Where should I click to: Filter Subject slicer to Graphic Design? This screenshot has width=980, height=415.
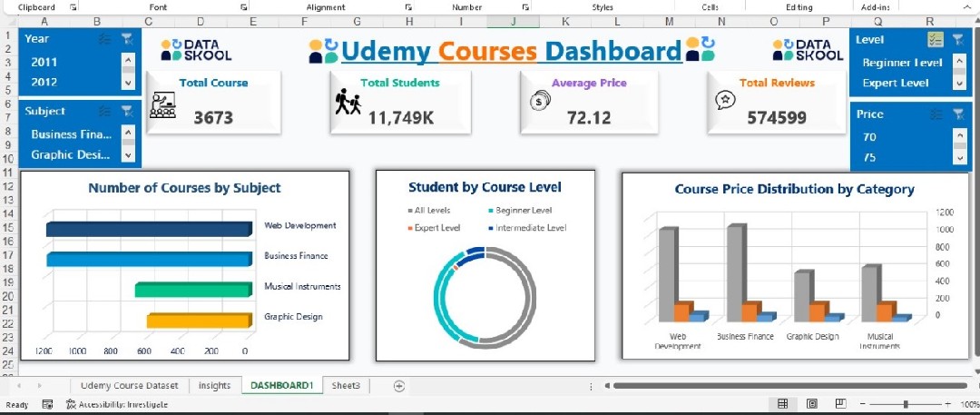tap(72, 154)
